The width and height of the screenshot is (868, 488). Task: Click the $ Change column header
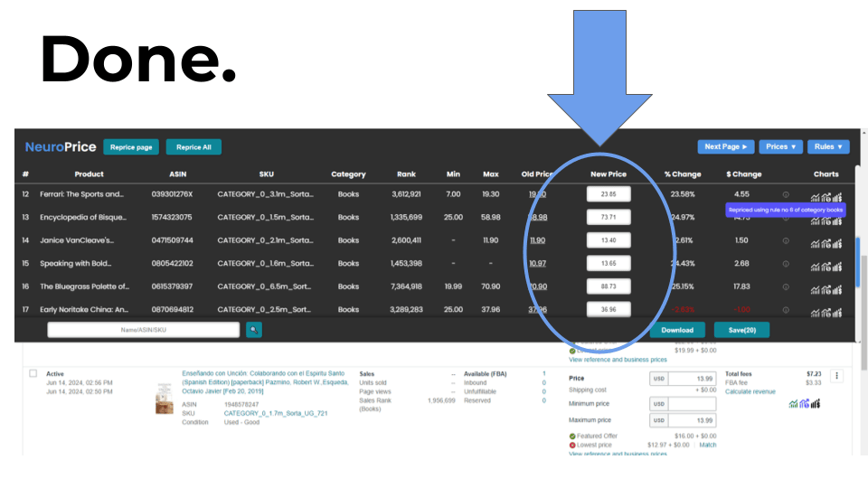pos(744,174)
